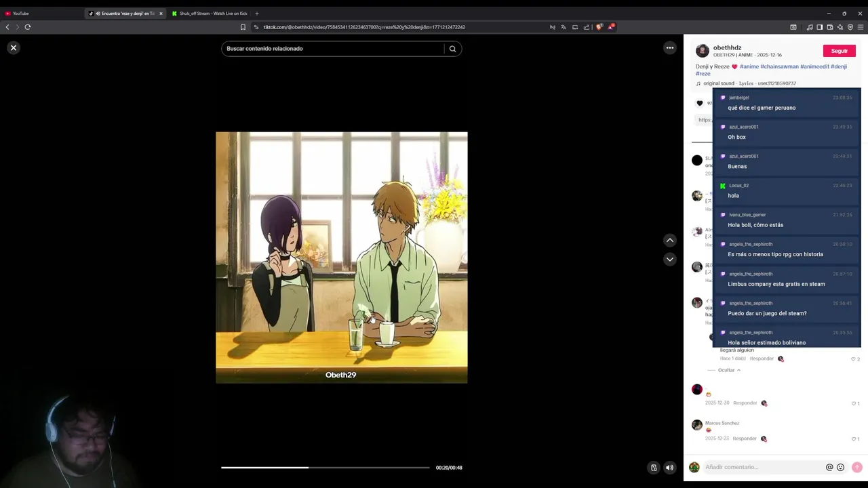The width and height of the screenshot is (868, 488).
Task: Go back in the browser
Action: [x=7, y=27]
